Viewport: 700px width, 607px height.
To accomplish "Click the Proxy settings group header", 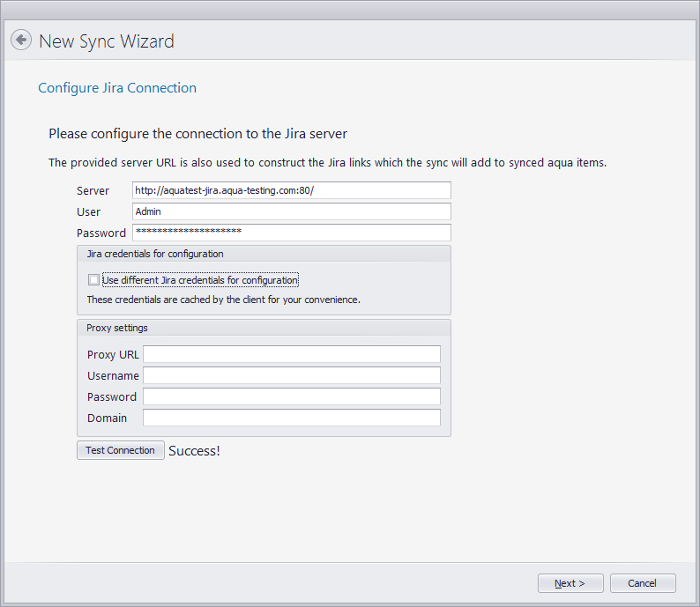I will pos(117,328).
